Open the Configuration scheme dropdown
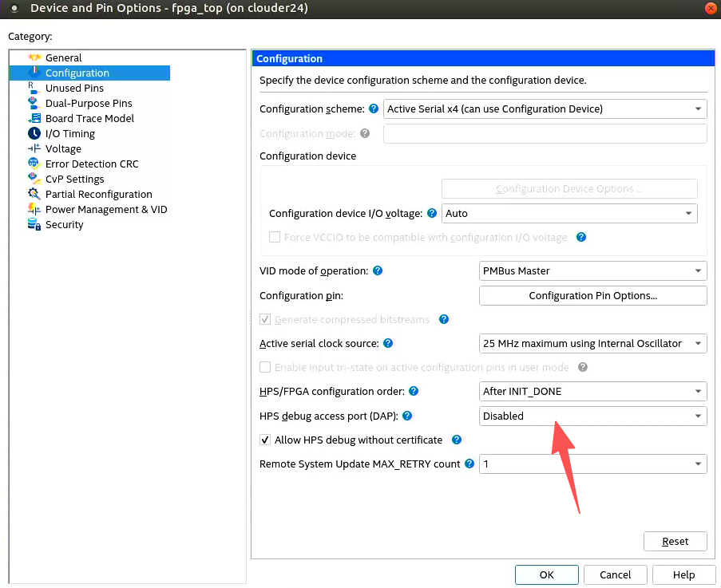721x588 pixels. coord(545,109)
